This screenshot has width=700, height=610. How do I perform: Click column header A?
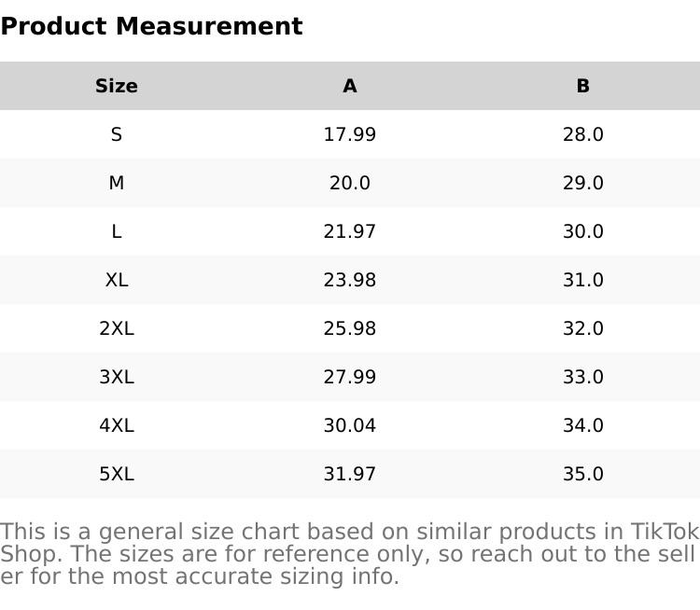point(350,86)
